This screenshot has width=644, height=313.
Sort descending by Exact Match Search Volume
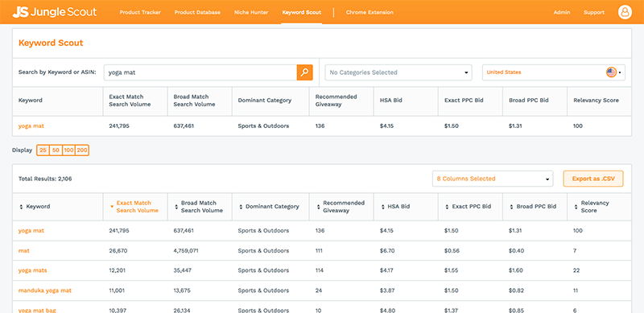click(112, 207)
